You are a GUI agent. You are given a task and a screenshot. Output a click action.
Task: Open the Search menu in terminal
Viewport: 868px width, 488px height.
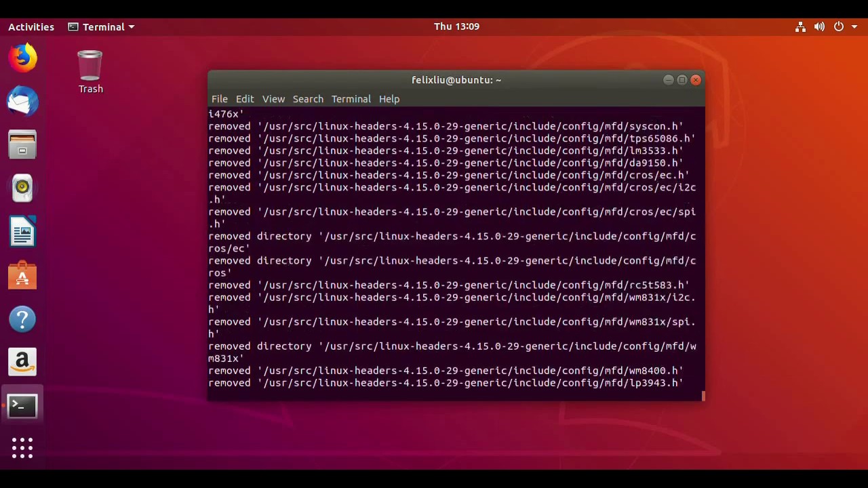point(308,99)
